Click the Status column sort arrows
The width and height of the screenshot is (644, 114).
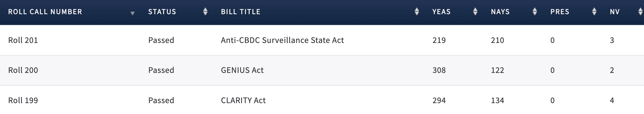pyautogui.click(x=205, y=11)
